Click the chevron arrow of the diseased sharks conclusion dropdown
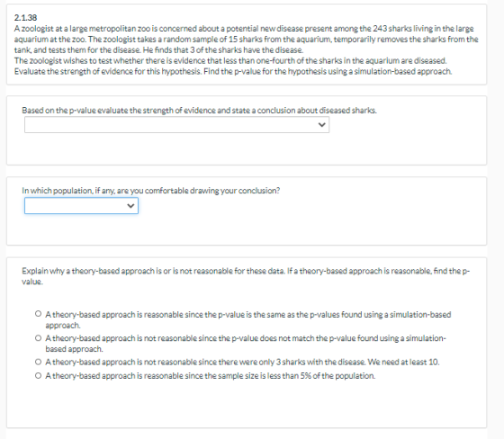The width and height of the screenshot is (504, 439). (x=322, y=125)
